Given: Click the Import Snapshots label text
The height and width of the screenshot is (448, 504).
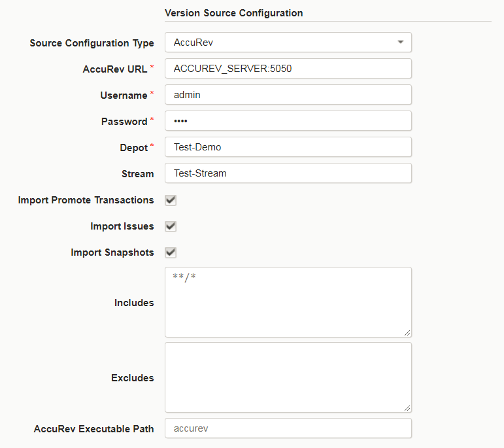Looking at the screenshot, I should [x=112, y=252].
